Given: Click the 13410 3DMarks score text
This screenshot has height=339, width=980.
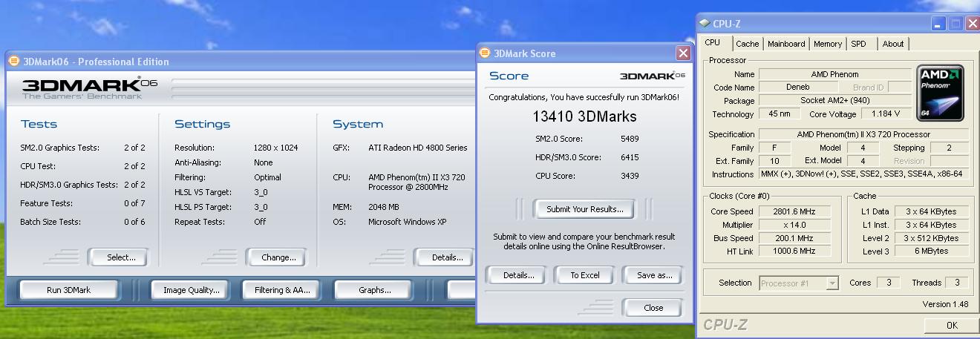Looking at the screenshot, I should pos(584,116).
